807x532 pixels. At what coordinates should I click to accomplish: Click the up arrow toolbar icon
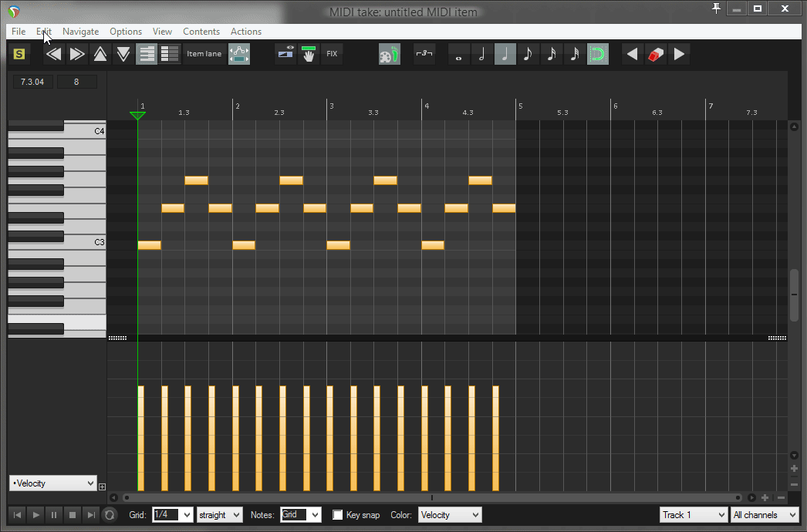[100, 54]
